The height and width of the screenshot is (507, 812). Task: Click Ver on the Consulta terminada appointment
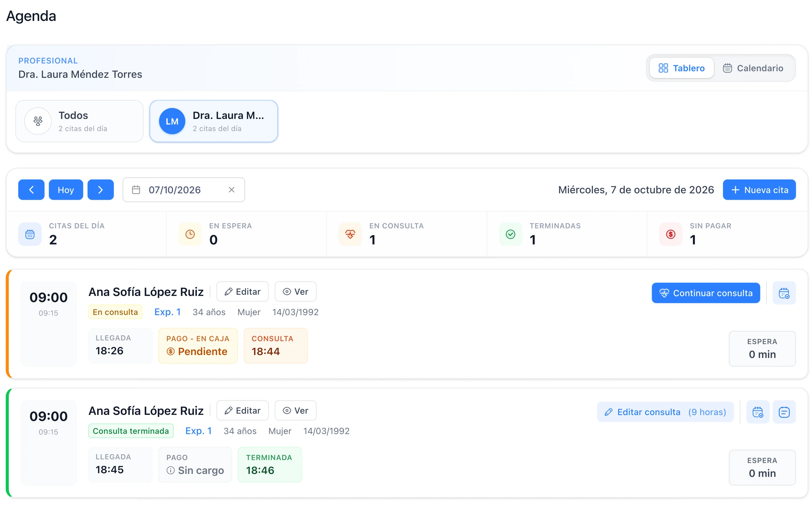[295, 411]
